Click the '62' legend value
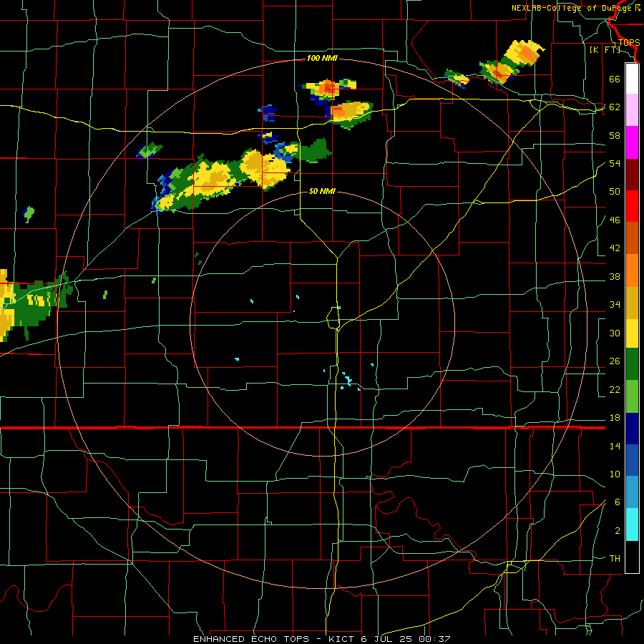The width and height of the screenshot is (644, 644). [615, 107]
